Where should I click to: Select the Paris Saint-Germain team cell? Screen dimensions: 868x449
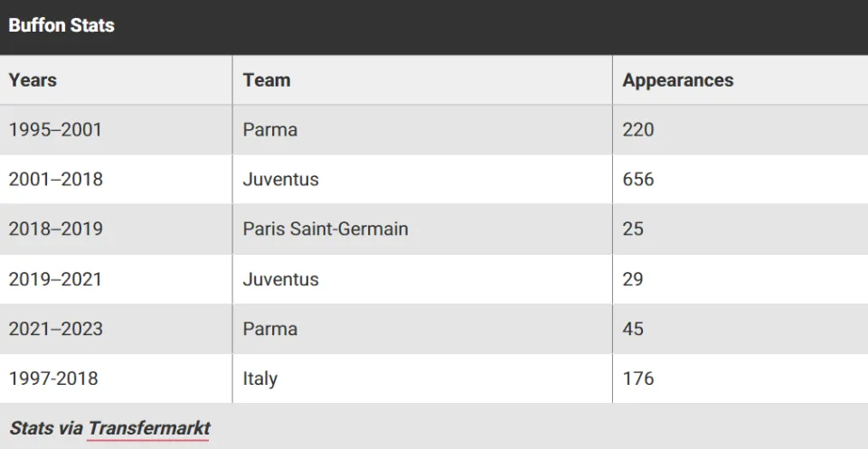pos(325,229)
